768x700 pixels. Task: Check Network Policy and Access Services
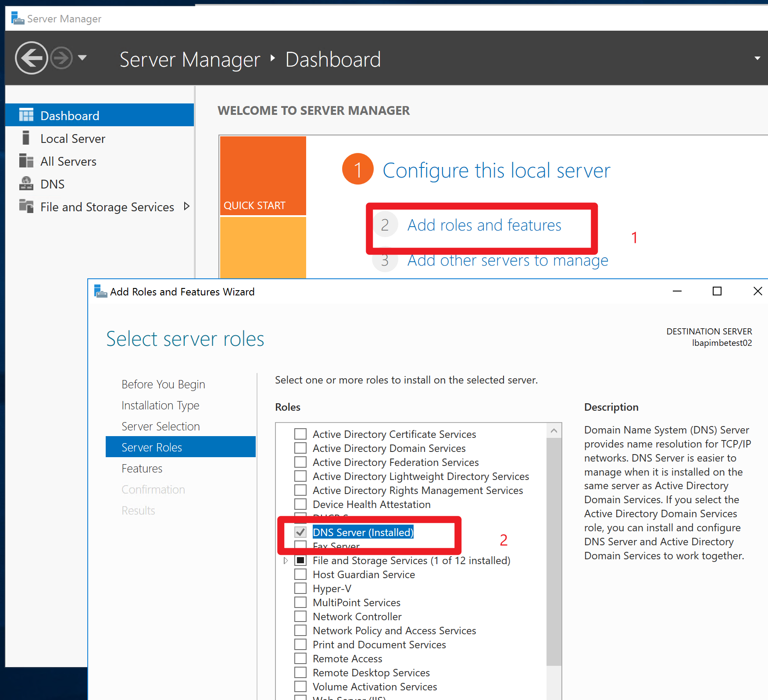coord(300,630)
